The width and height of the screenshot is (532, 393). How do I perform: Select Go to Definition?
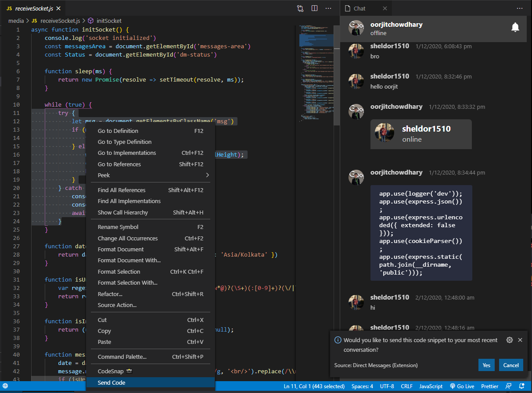tap(150, 131)
